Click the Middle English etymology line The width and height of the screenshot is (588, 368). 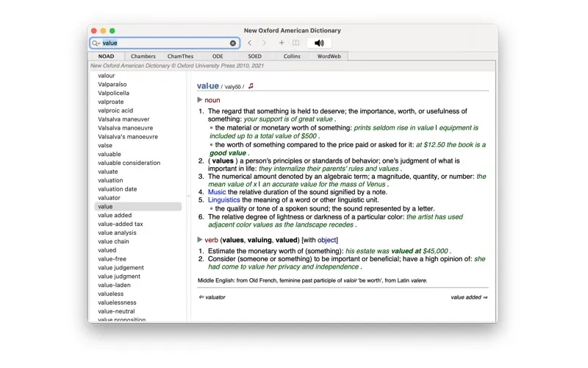tap(312, 280)
